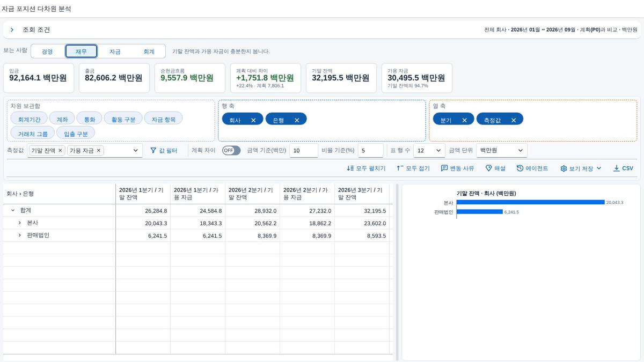Open the 에이전트 history tool
Screen dimensions: 644x362
pyautogui.click(x=532, y=168)
